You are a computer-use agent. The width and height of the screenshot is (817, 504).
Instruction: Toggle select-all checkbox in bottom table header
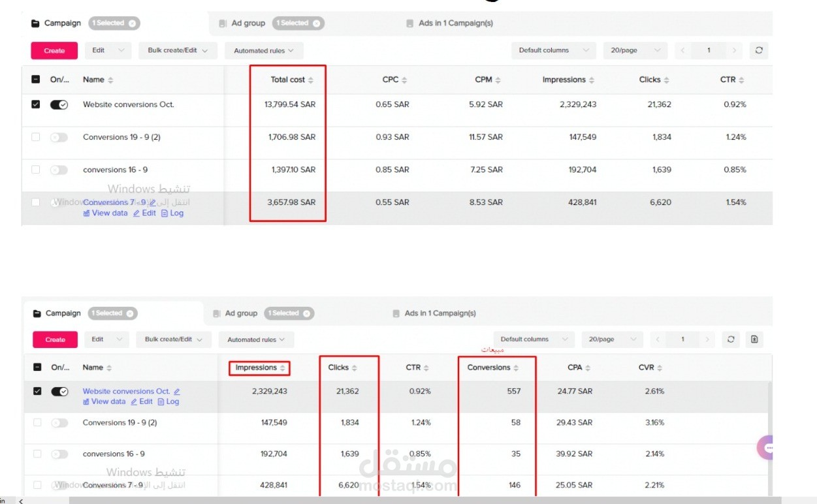pos(37,368)
